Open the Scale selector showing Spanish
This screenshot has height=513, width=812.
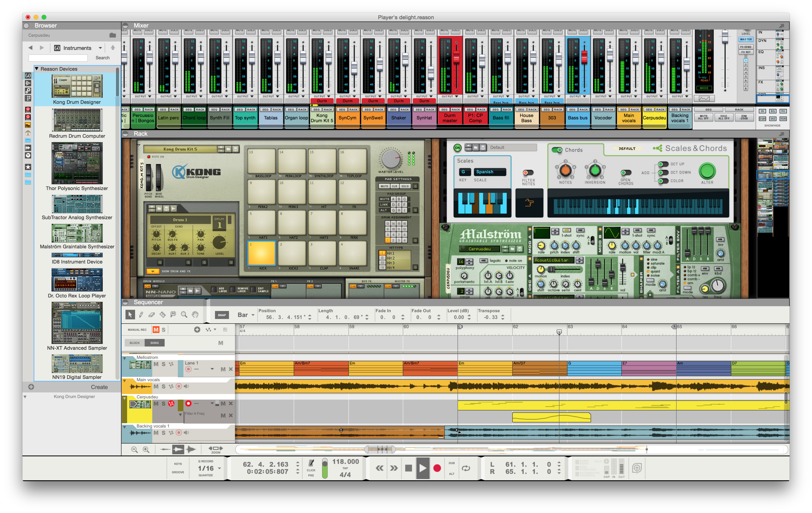(490, 172)
